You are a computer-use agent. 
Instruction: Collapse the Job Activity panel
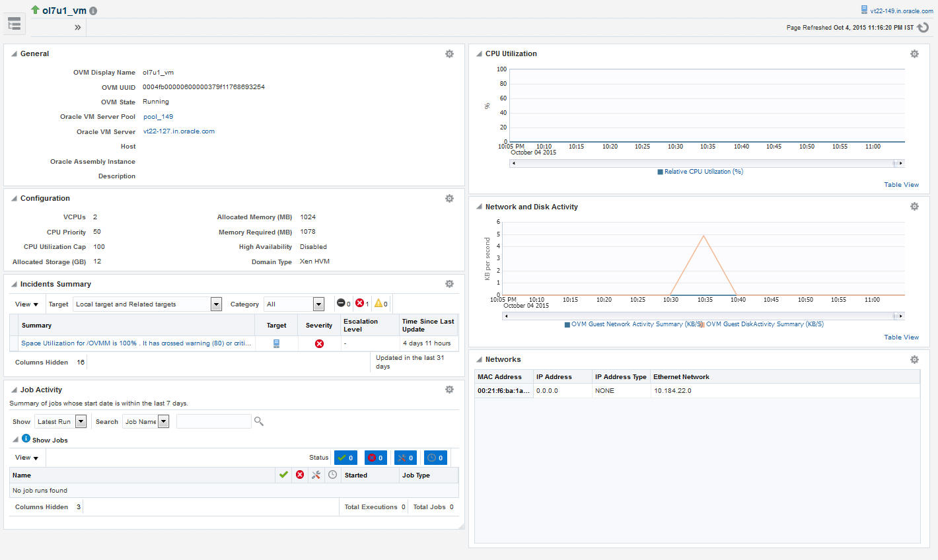click(15, 390)
